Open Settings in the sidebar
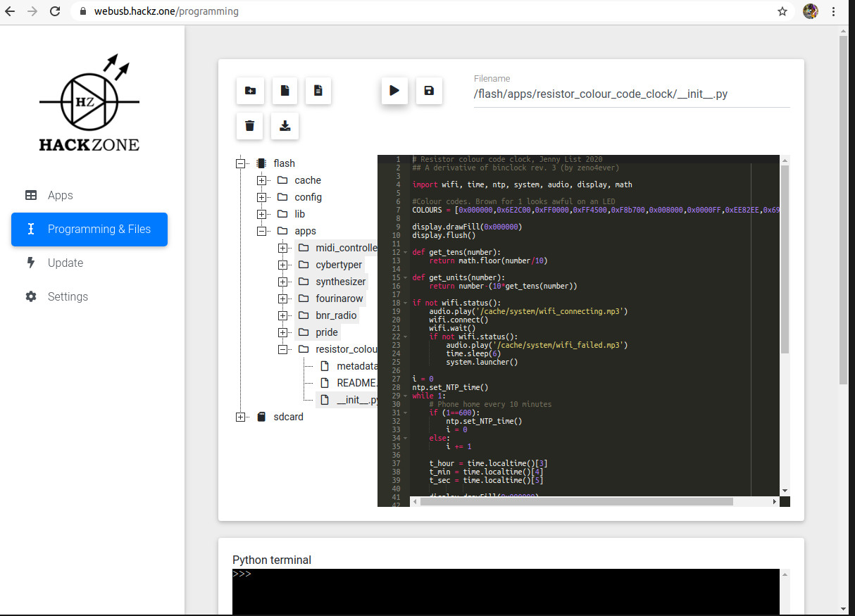The width and height of the screenshot is (855, 616). [x=68, y=297]
